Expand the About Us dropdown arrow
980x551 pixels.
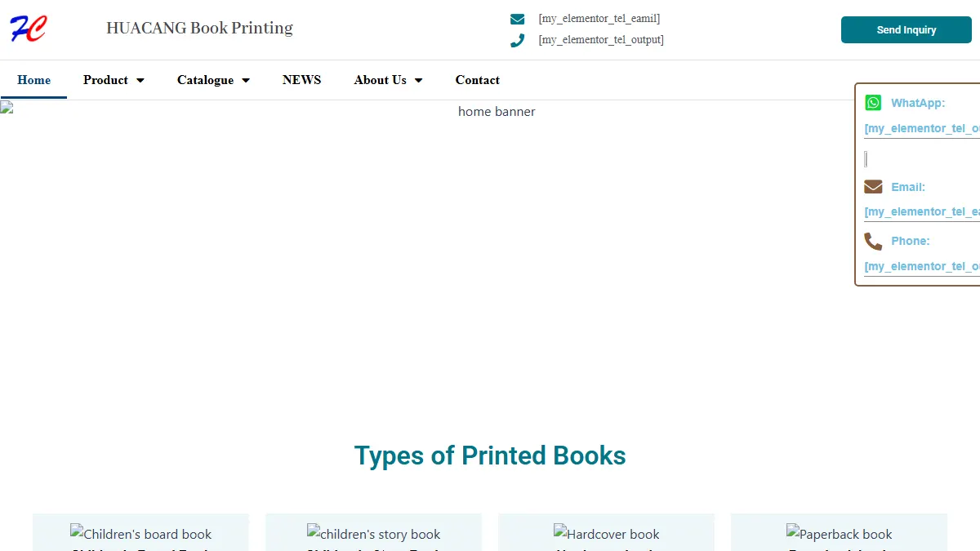tap(419, 80)
